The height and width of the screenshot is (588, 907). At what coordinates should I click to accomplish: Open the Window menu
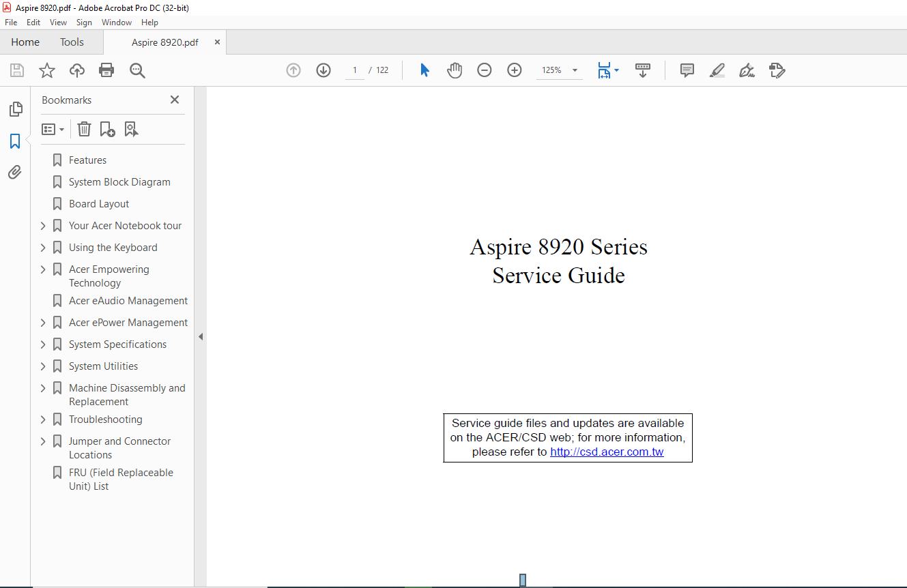click(x=117, y=23)
